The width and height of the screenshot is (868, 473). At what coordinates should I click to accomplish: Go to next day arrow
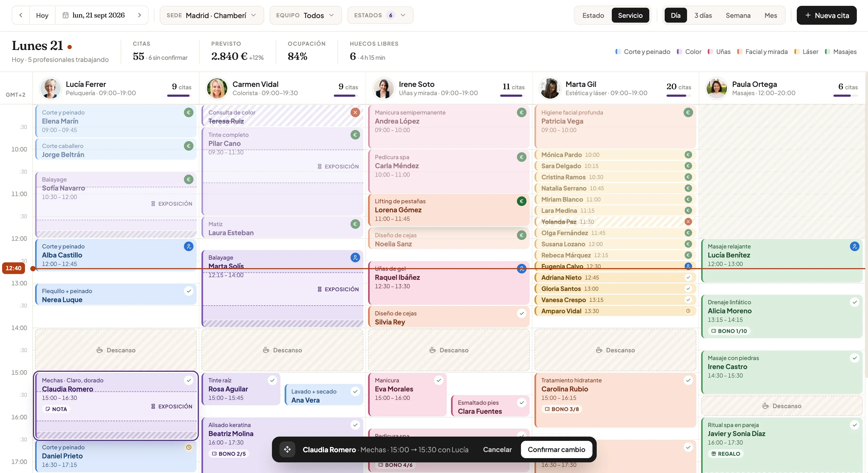tap(140, 15)
